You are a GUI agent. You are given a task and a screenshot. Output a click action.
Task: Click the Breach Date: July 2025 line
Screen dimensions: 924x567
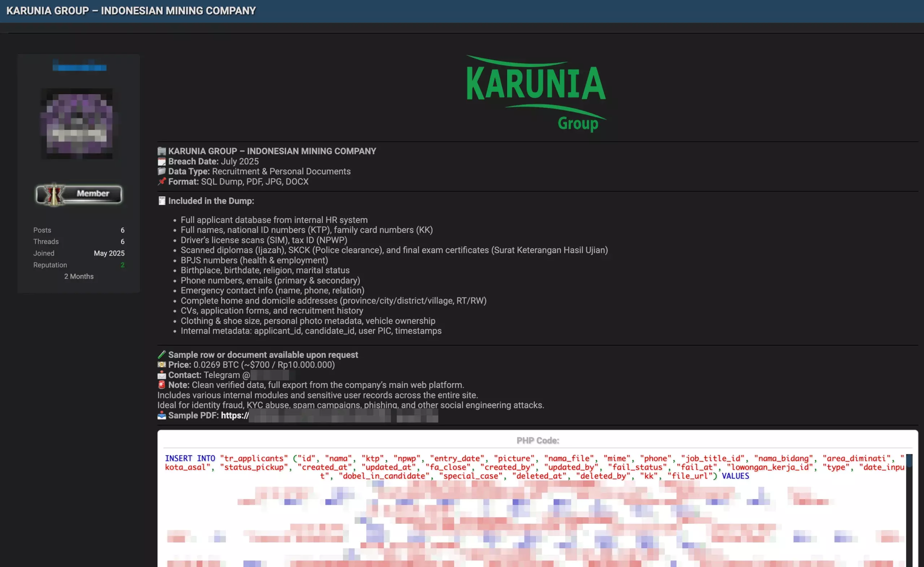tap(213, 162)
